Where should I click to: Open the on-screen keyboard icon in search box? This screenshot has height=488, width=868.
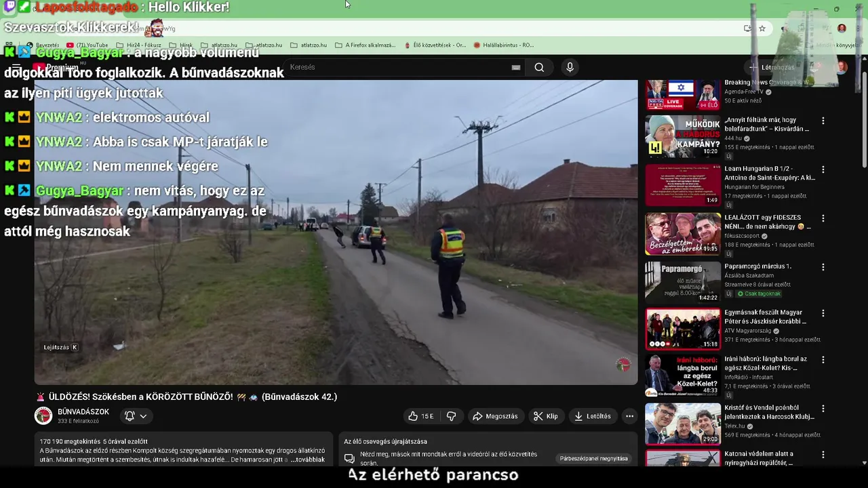point(516,67)
